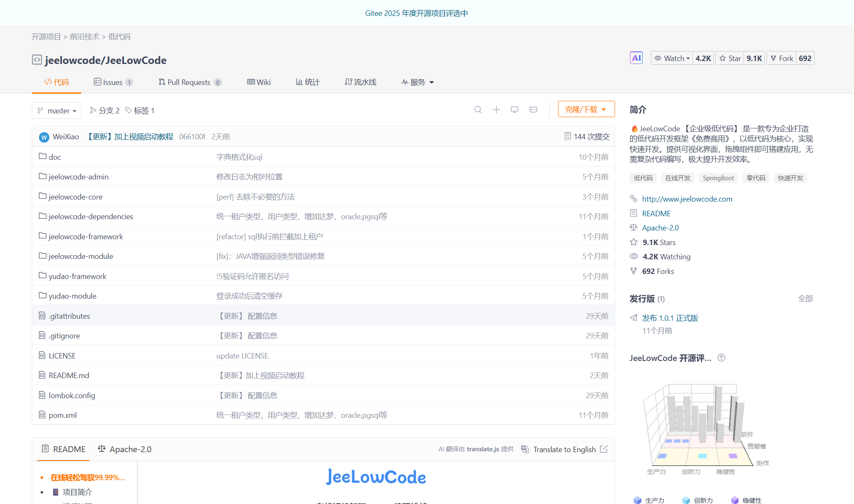Screen dimensions: 854x504
Task: Open the code comparison icon
Action: point(533,110)
